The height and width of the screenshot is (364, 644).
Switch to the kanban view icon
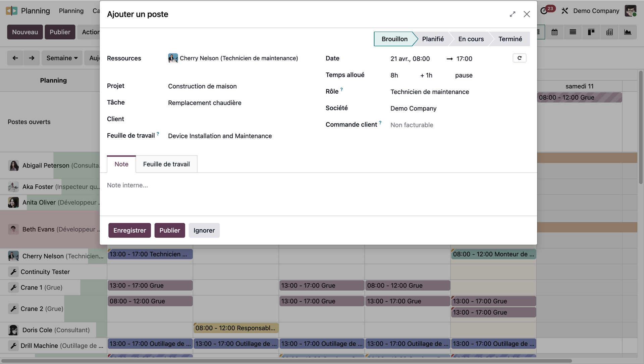tap(591, 32)
